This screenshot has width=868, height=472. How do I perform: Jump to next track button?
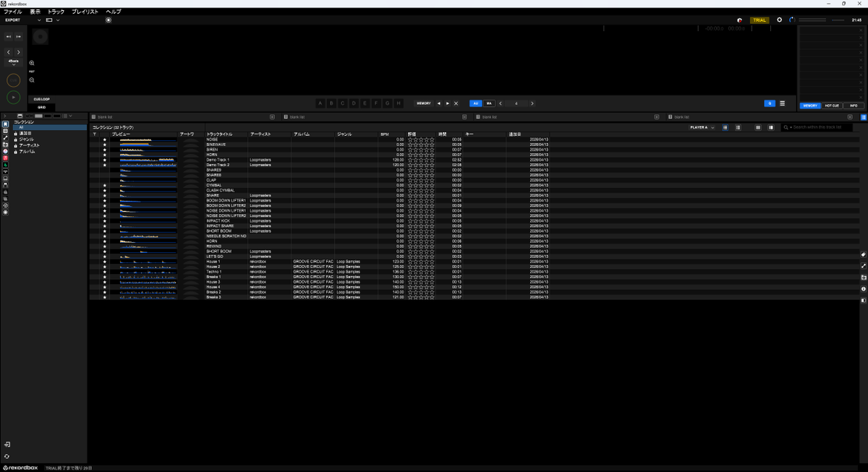pos(18,36)
